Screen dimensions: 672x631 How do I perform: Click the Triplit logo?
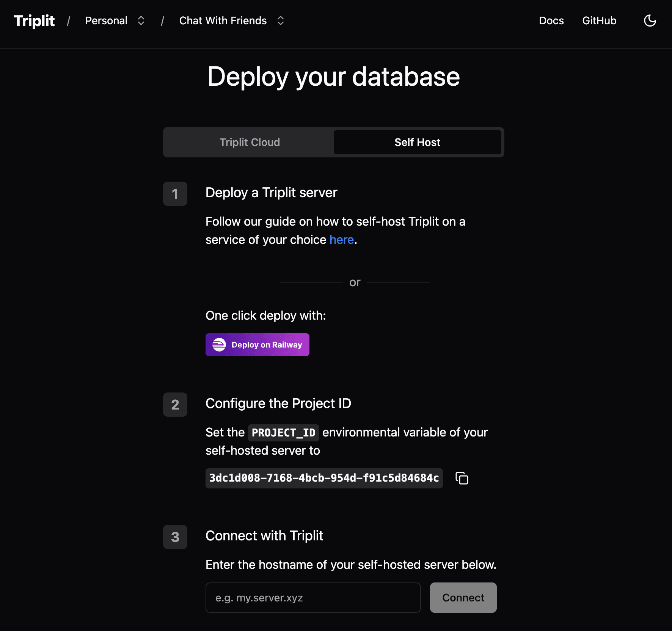point(34,20)
